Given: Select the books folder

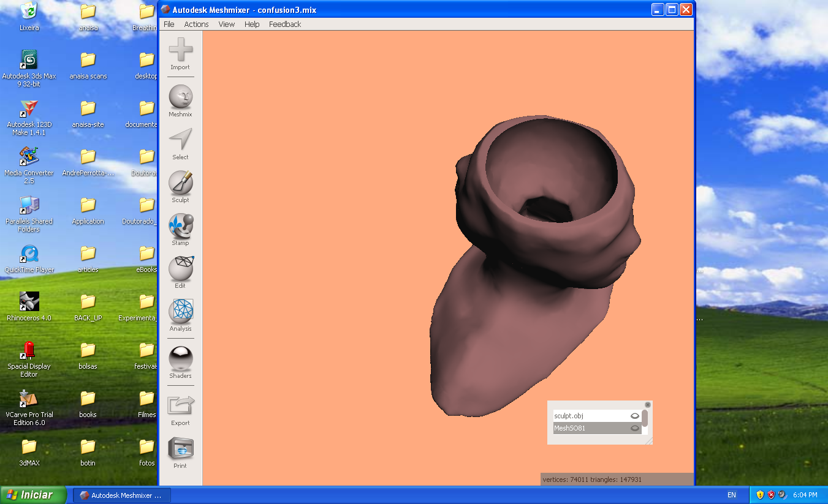Looking at the screenshot, I should [88, 404].
